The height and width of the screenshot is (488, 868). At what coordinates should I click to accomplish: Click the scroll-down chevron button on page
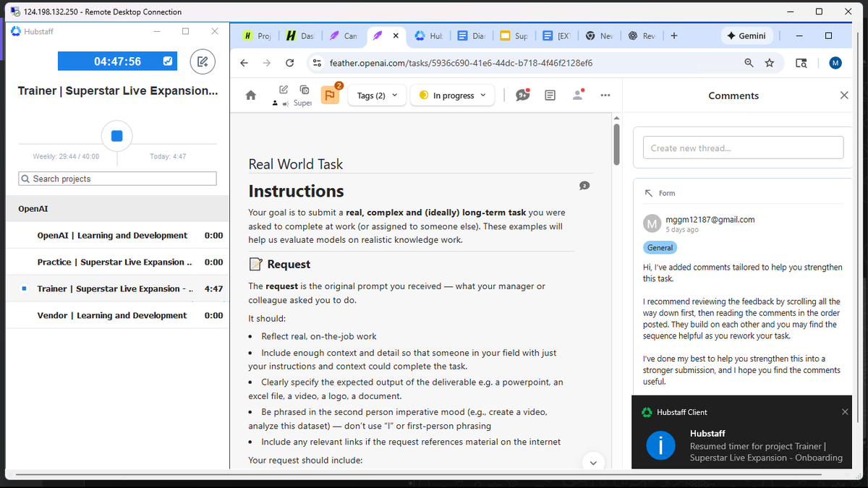(x=593, y=463)
